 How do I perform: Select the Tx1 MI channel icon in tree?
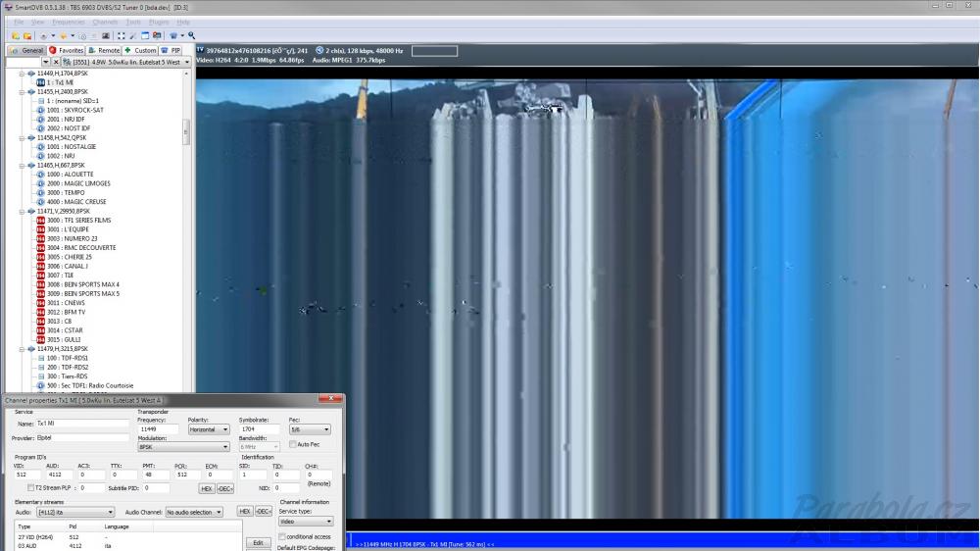(x=40, y=82)
